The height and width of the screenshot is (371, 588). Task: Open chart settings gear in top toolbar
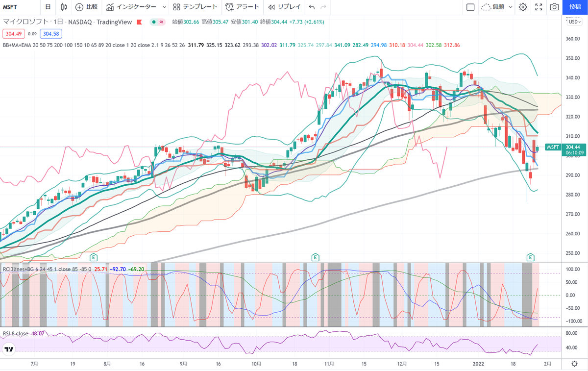523,7
